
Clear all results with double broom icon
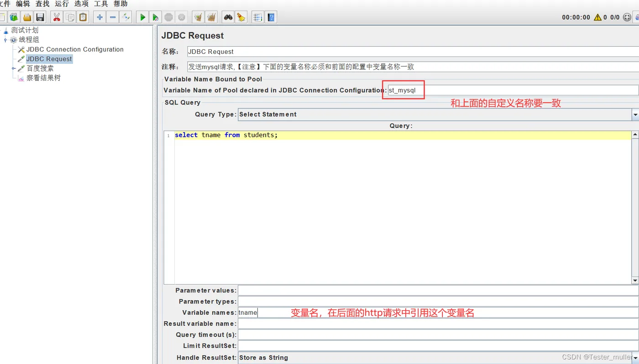coord(211,17)
